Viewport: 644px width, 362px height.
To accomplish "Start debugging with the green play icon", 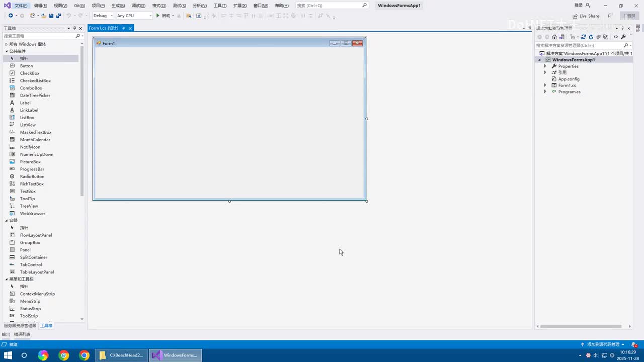I will [157, 16].
